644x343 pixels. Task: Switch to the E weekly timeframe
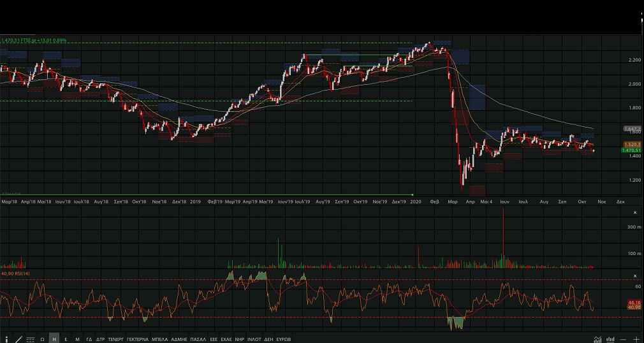(x=66, y=339)
